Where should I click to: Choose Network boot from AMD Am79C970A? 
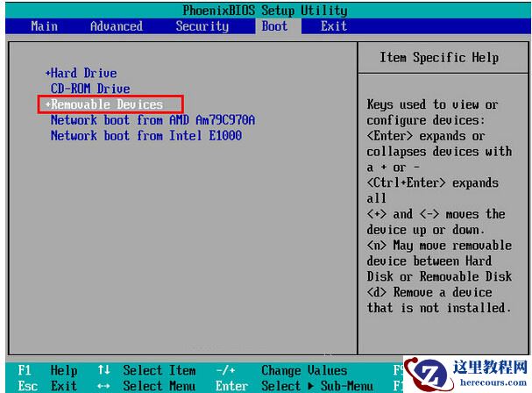[x=153, y=120]
